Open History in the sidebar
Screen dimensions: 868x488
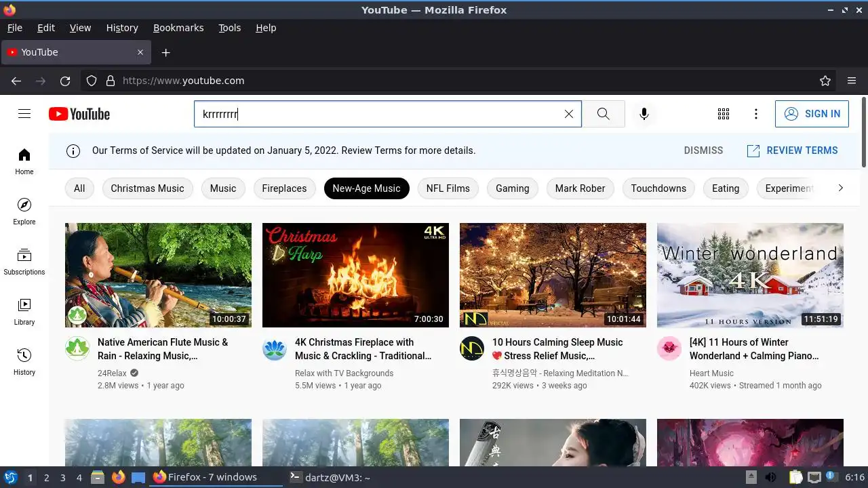(x=24, y=362)
